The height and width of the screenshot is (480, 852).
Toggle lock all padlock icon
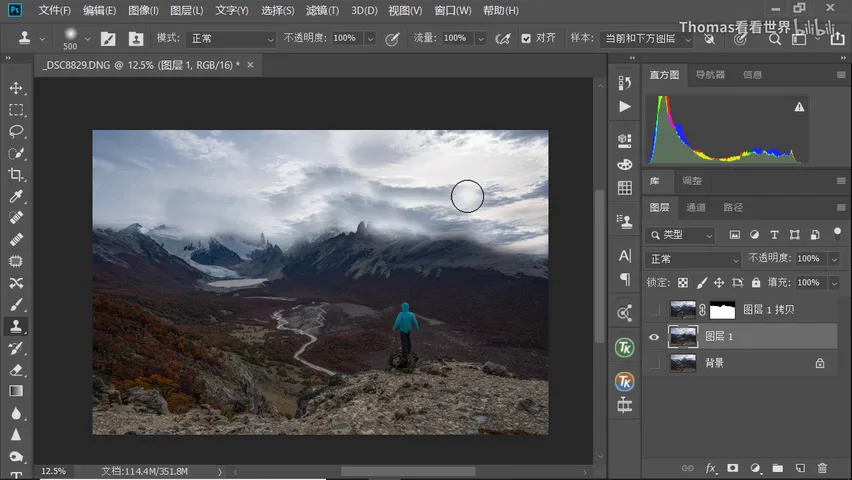tap(756, 283)
